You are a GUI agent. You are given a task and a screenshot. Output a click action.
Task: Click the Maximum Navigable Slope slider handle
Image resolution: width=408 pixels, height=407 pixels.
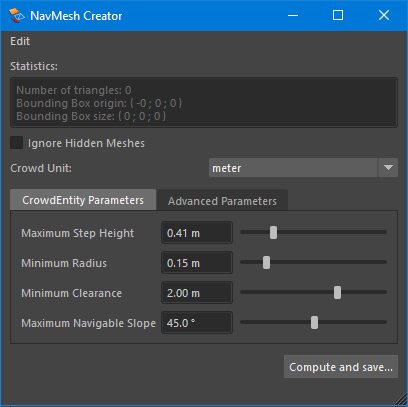[x=314, y=322]
